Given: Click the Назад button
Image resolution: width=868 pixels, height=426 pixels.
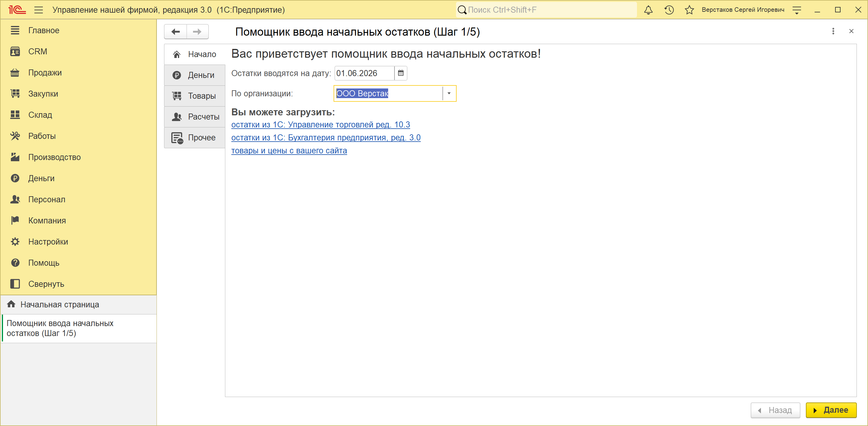Looking at the screenshot, I should [775, 410].
